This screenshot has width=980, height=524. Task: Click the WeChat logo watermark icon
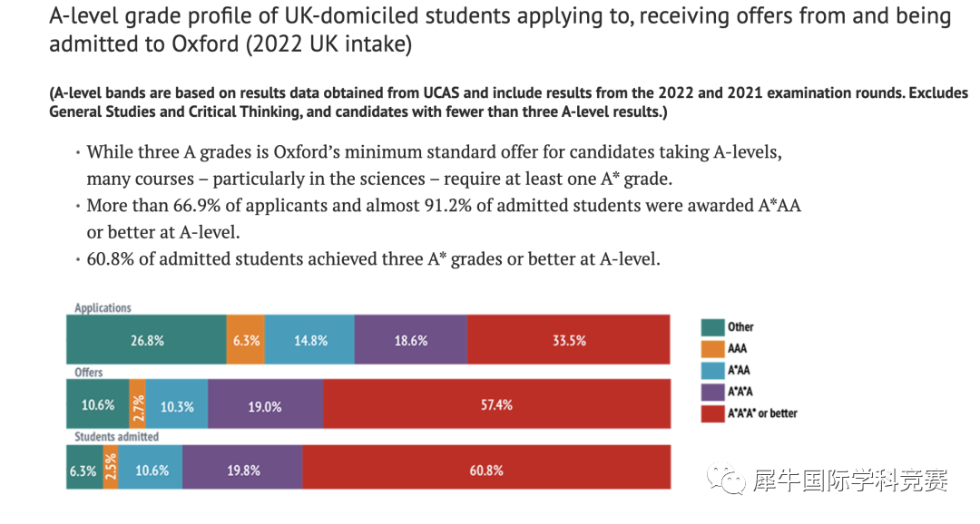coord(726,479)
